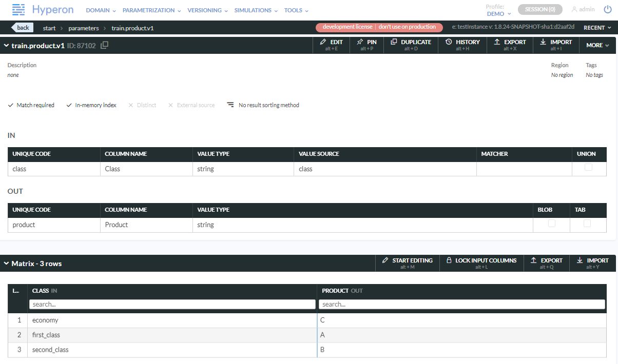
Task: Open parameter History
Action: coord(462,45)
